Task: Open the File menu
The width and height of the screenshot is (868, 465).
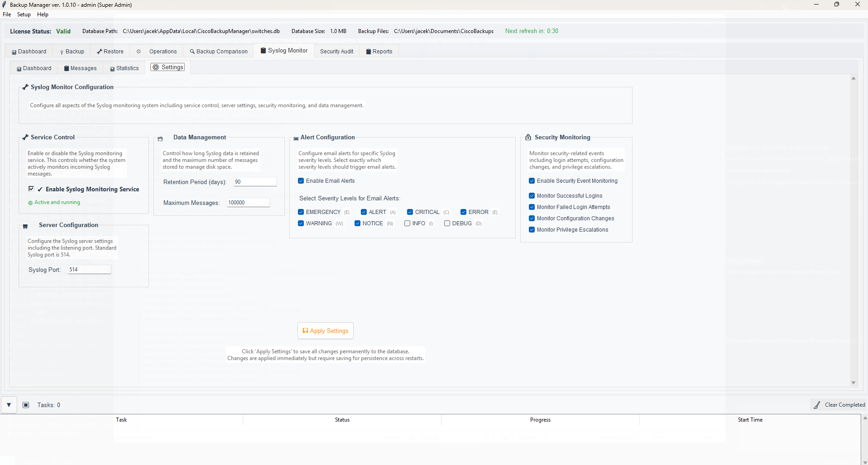Action: click(x=7, y=14)
